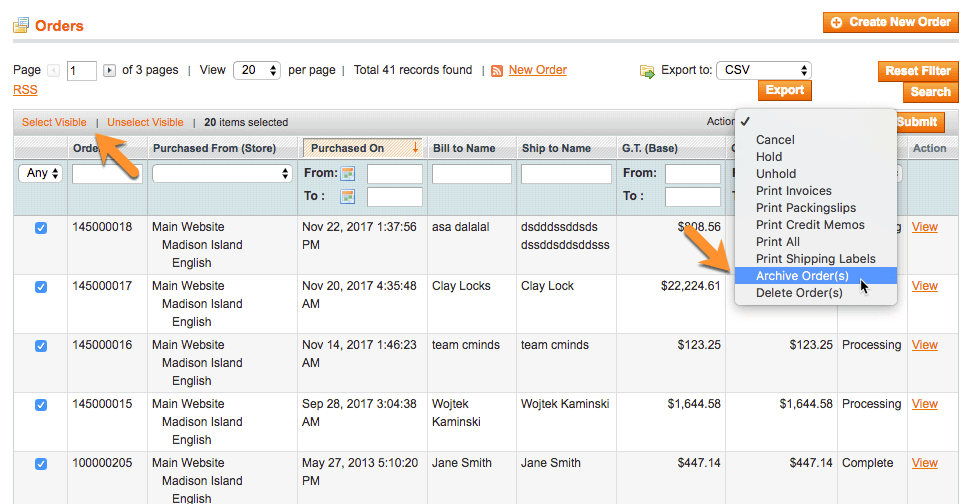
Task: Click the Export to icon
Action: click(647, 71)
